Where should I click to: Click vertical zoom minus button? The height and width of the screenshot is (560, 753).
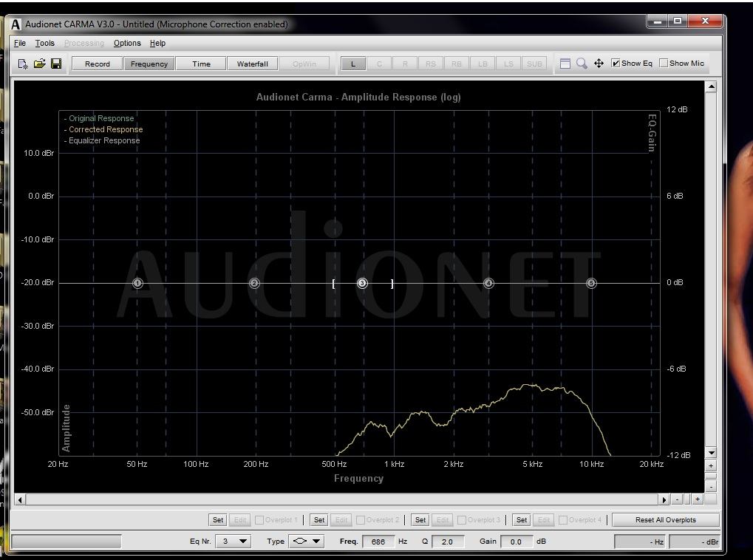click(711, 487)
